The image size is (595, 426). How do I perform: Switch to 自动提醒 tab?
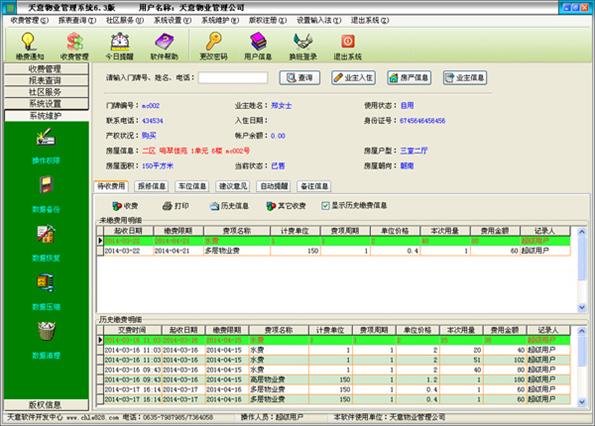point(274,186)
